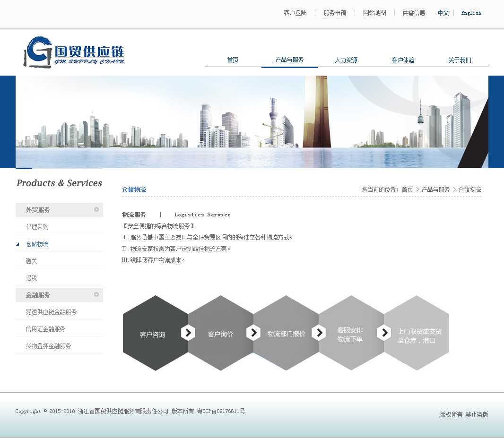Open the 产品与服务 navigation tab
Viewport: 504px width, 438px height.
289,60
